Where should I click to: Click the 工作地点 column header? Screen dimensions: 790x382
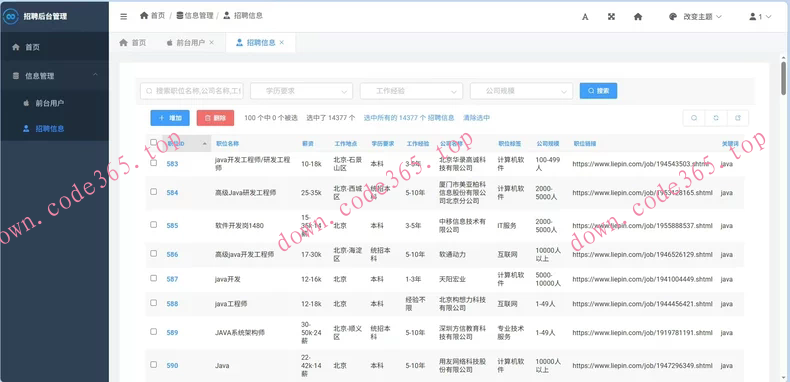[346, 144]
